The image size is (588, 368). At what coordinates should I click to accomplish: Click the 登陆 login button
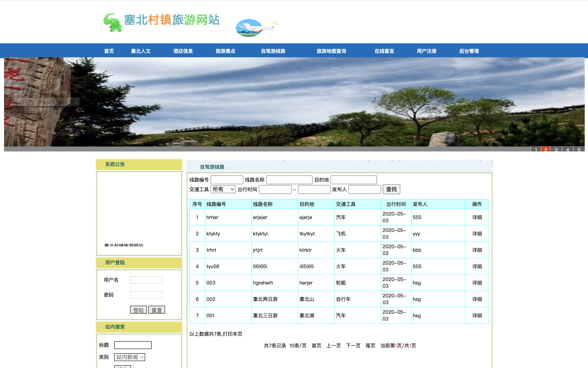138,310
